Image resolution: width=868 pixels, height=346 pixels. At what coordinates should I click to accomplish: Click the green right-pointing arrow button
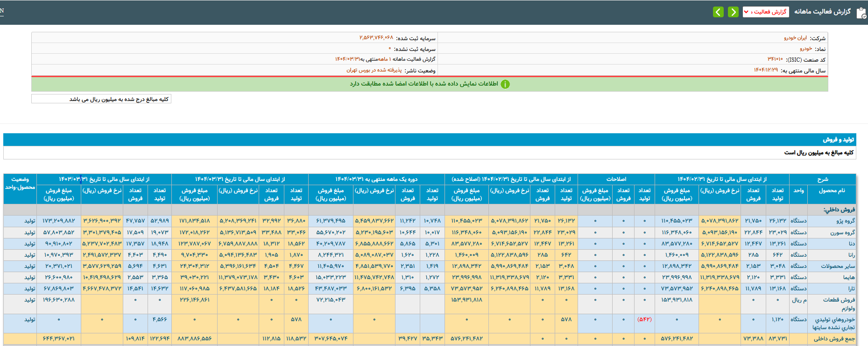click(734, 12)
